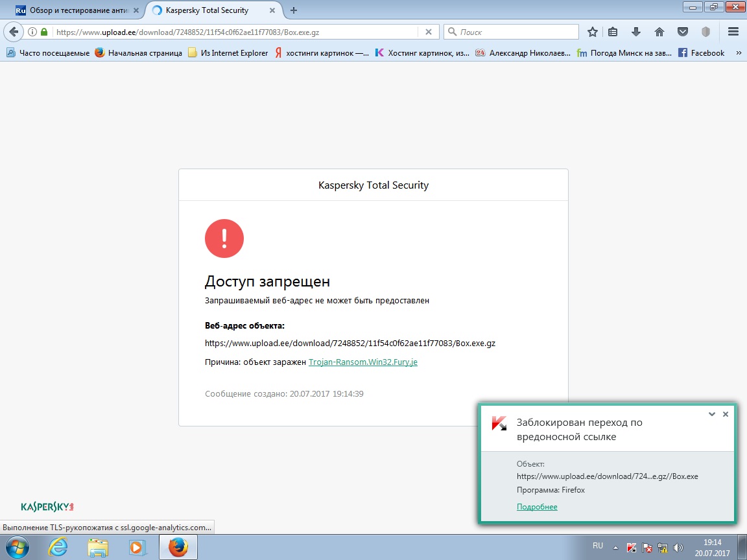The image size is (747, 560).
Task: Switch to 'Обзор и тестирование анти' tab
Action: point(73,10)
